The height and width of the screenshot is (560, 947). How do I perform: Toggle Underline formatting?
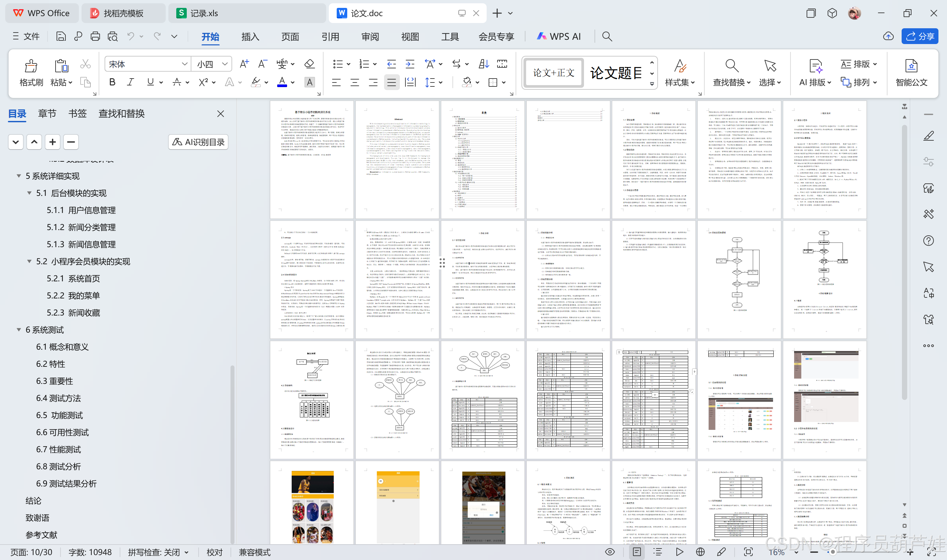click(x=150, y=82)
